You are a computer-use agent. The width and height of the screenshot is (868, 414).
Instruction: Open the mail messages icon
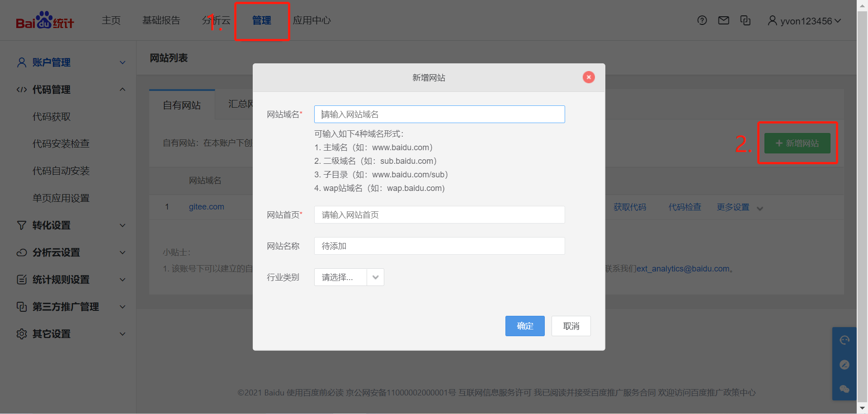(x=724, y=20)
